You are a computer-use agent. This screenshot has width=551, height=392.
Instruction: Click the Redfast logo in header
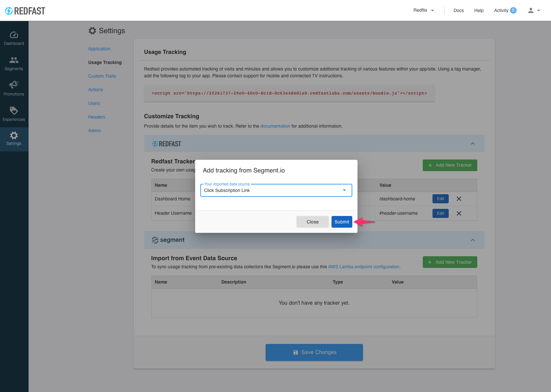(25, 11)
